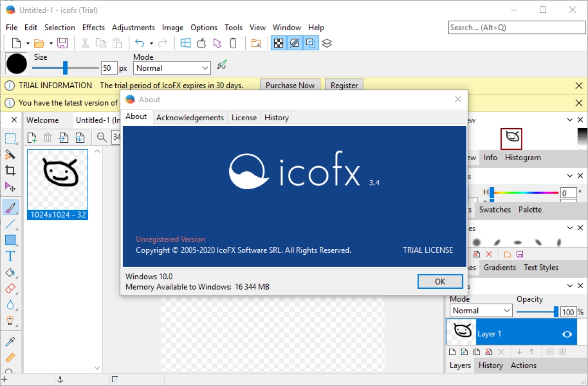Create a new image from main toolbar

click(x=17, y=43)
